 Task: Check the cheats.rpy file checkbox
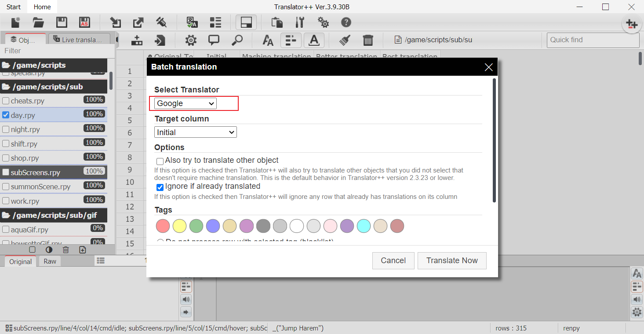pyautogui.click(x=6, y=101)
